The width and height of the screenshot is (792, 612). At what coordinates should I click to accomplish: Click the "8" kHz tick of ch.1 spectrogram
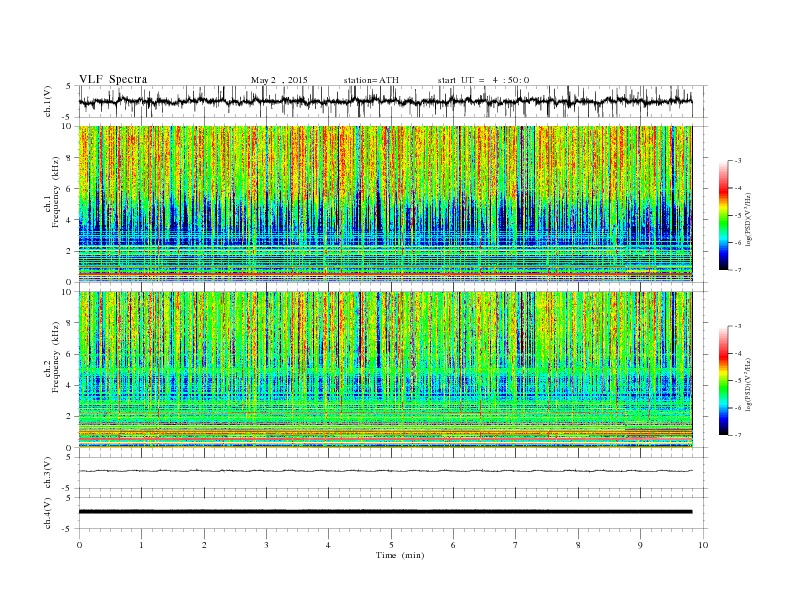coord(70,158)
